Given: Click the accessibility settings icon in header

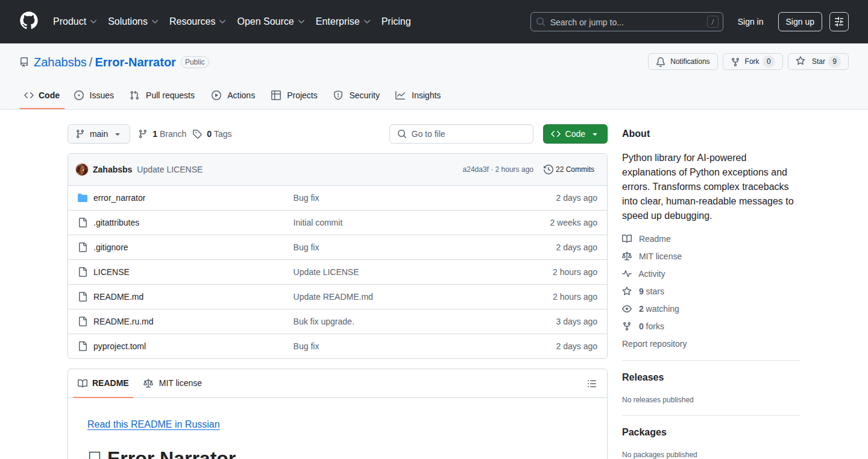Looking at the screenshot, I should point(839,22).
